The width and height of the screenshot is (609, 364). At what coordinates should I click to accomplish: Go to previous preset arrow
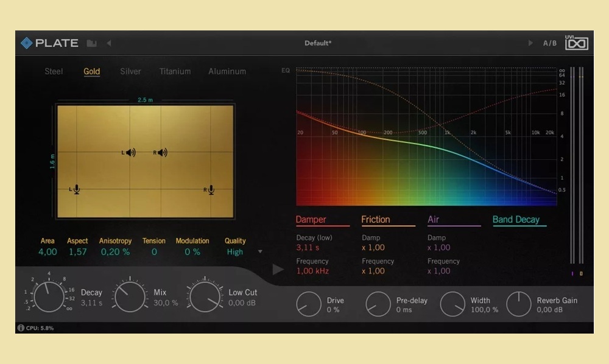point(109,43)
